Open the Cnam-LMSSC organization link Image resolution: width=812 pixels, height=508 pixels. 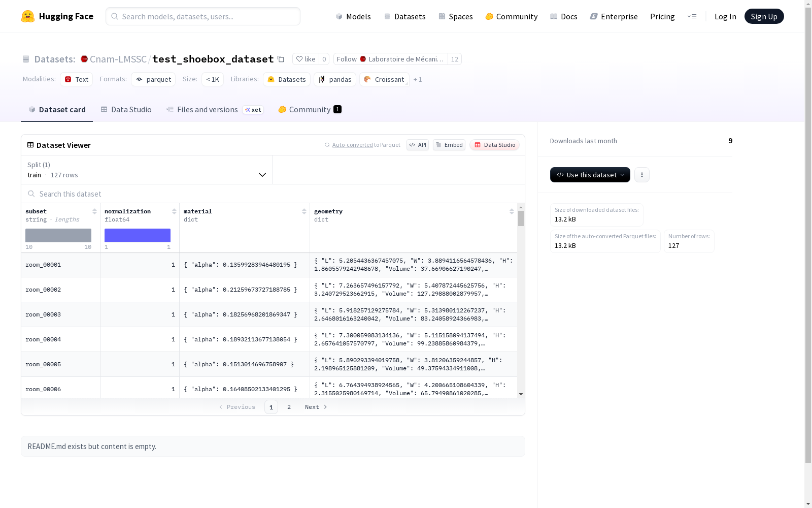coord(118,59)
